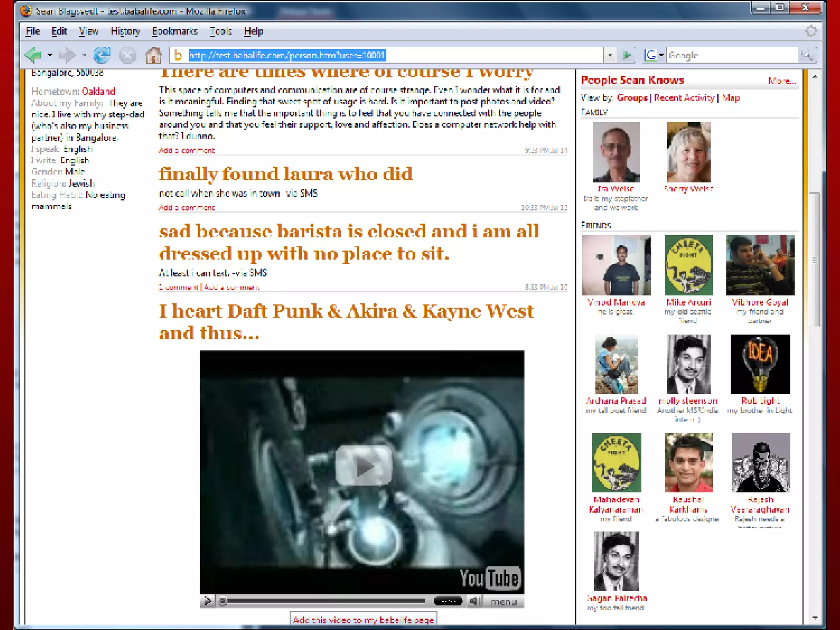Click the Forward navigation arrow

pos(67,55)
